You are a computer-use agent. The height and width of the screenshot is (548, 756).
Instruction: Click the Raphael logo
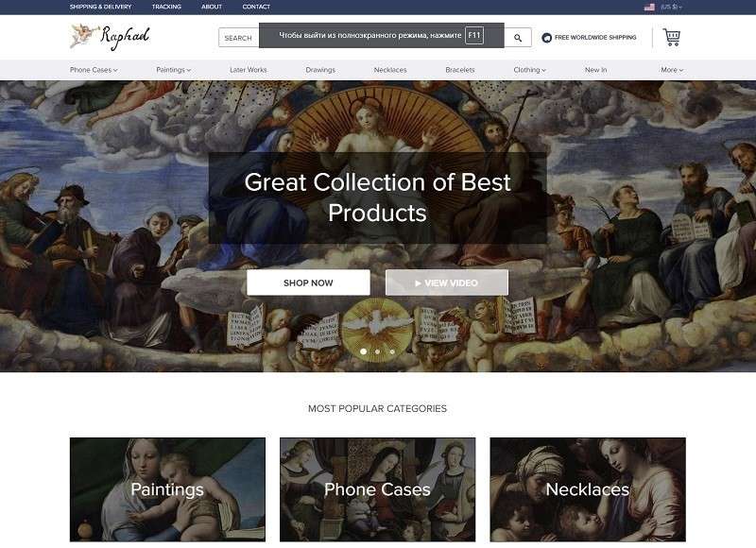(x=110, y=37)
